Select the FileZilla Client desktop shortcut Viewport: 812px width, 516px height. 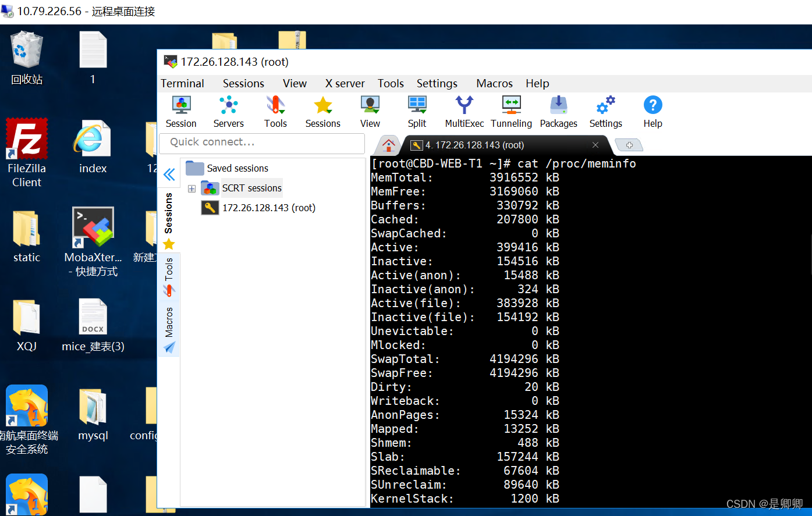click(27, 153)
